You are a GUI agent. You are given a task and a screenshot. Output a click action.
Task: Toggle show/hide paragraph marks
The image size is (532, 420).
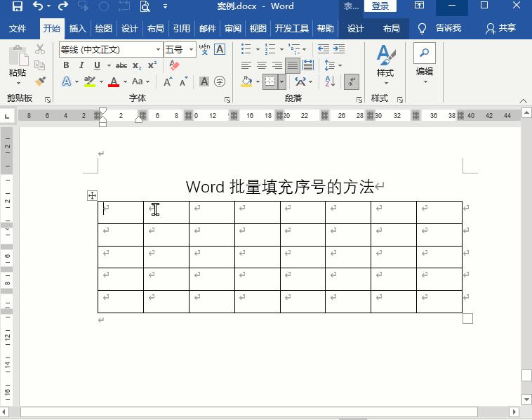point(352,82)
